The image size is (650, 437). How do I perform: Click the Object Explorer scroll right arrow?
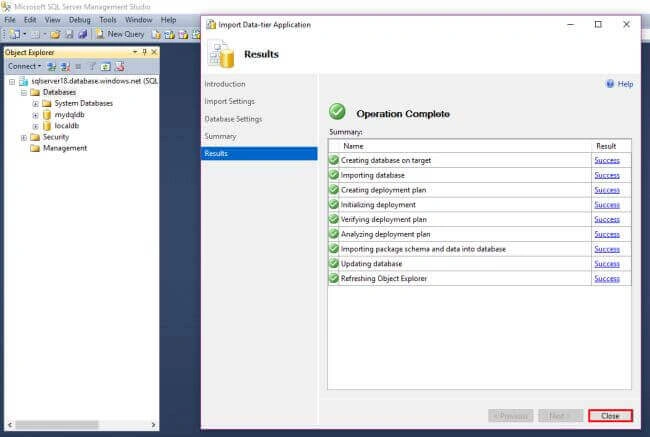click(153, 425)
